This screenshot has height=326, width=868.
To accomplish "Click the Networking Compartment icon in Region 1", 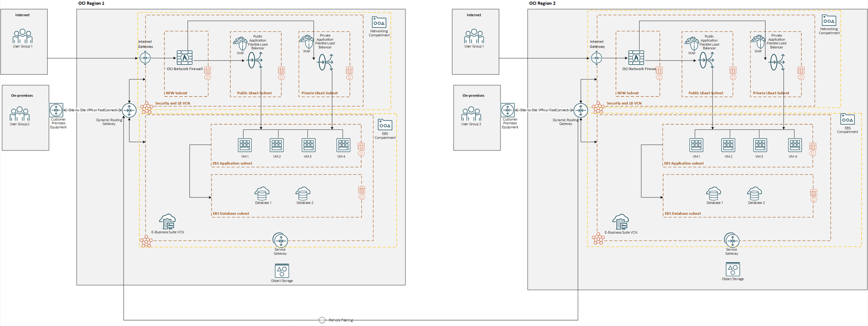I will tap(379, 22).
